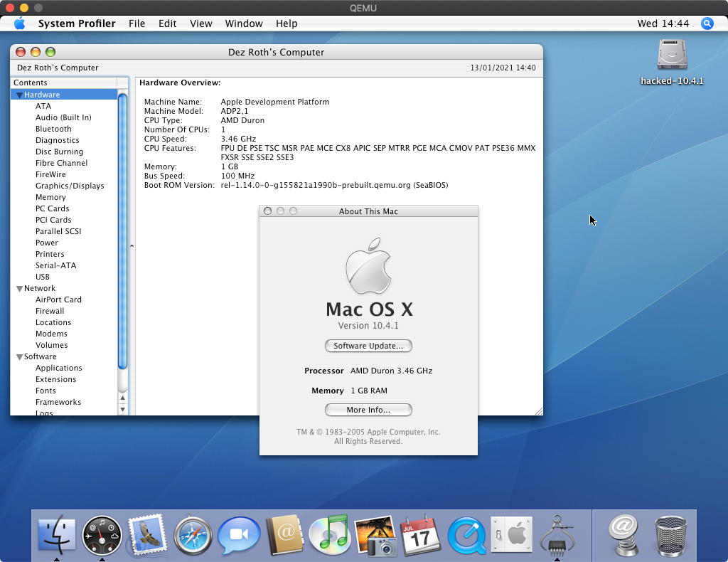Open iCal from the Dock
The height and width of the screenshot is (562, 728).
[421, 534]
